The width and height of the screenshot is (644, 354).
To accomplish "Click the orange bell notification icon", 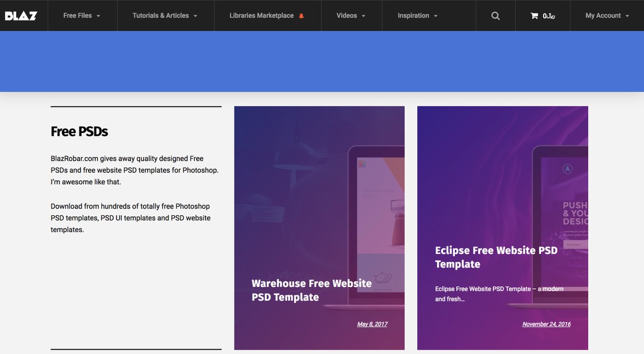I will 301,16.
